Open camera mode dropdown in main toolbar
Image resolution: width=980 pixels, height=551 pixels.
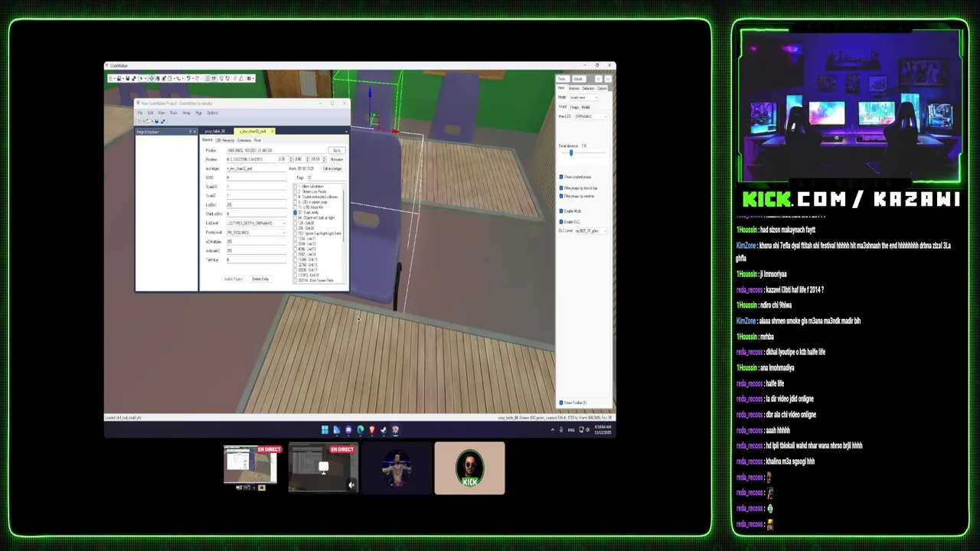[252, 78]
